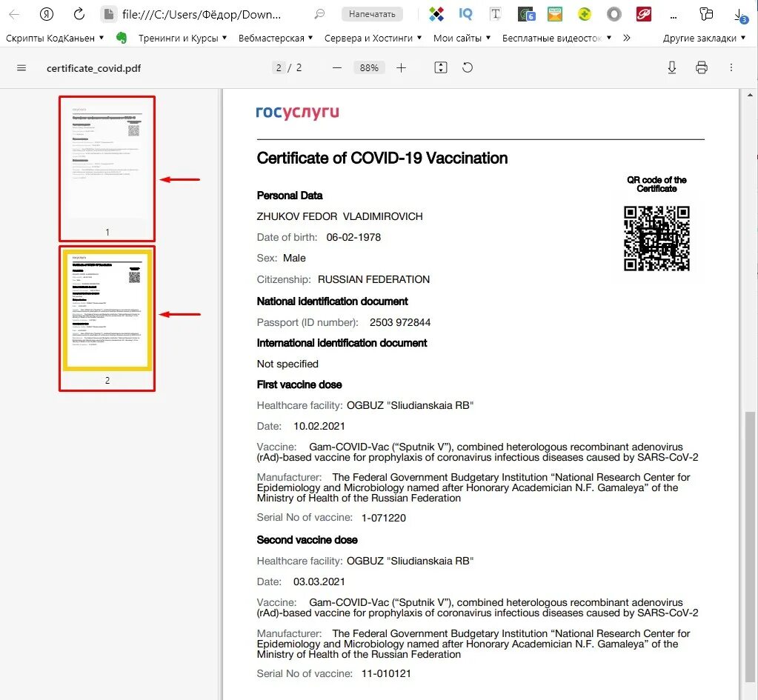Image resolution: width=758 pixels, height=700 pixels.
Task: Click the vertical scrollbar thumb
Action: point(749,546)
